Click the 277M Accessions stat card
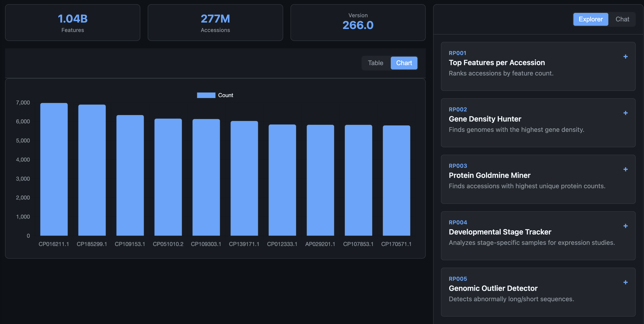The width and height of the screenshot is (644, 324). pos(215,23)
